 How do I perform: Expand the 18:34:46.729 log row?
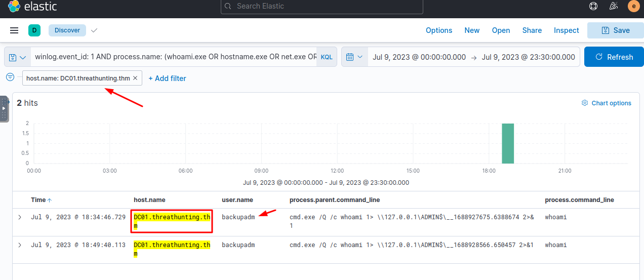pyautogui.click(x=20, y=217)
